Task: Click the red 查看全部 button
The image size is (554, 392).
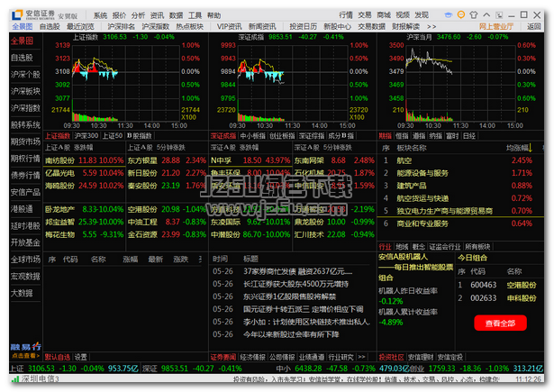Action: [500, 324]
